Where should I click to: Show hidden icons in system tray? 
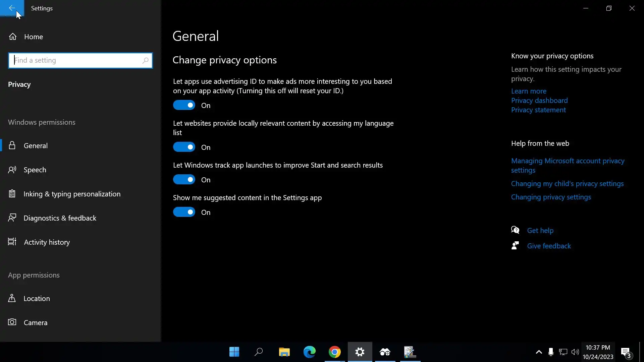pyautogui.click(x=539, y=352)
